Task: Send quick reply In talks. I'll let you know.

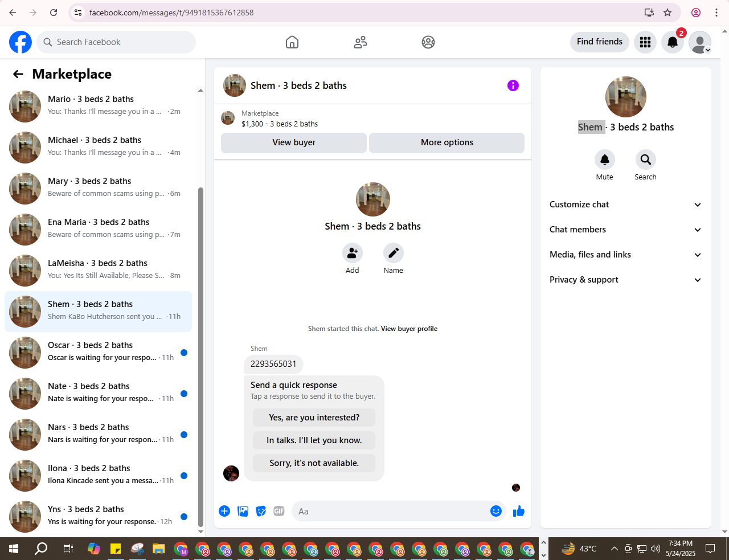Action: pos(314,440)
